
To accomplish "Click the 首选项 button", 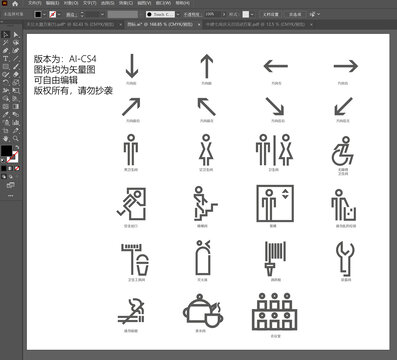I will click(295, 14).
